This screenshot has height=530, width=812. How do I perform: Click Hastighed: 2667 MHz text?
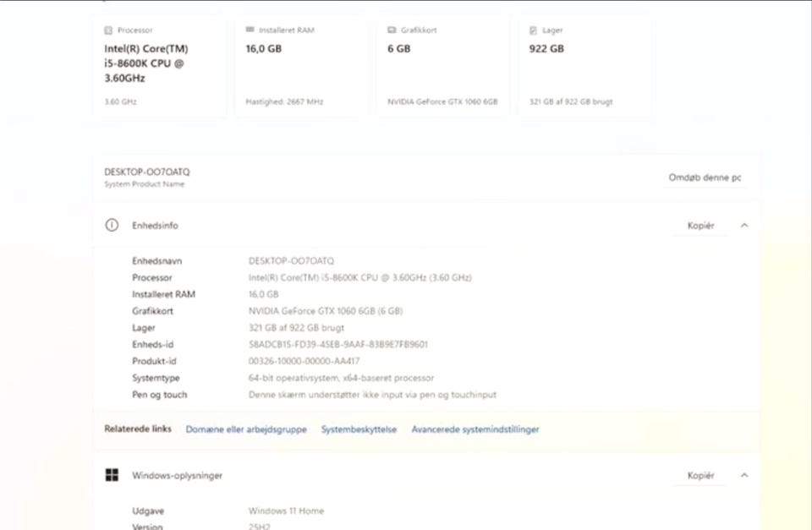[284, 102]
